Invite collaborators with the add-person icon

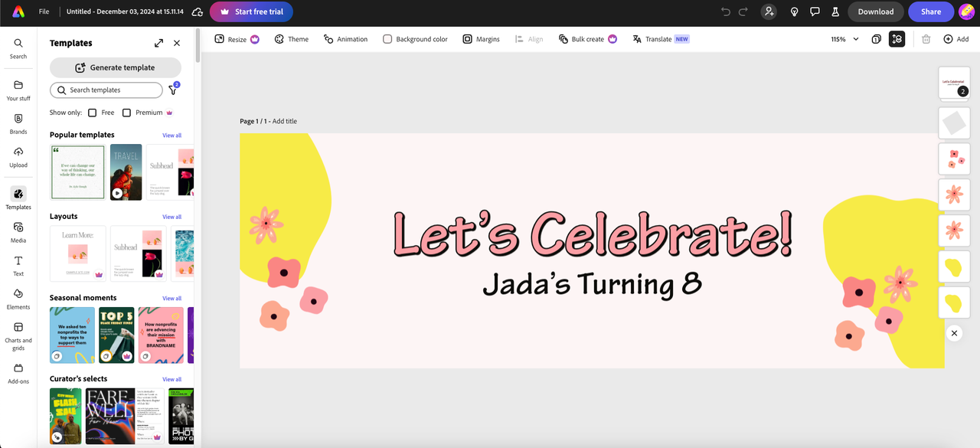(769, 11)
